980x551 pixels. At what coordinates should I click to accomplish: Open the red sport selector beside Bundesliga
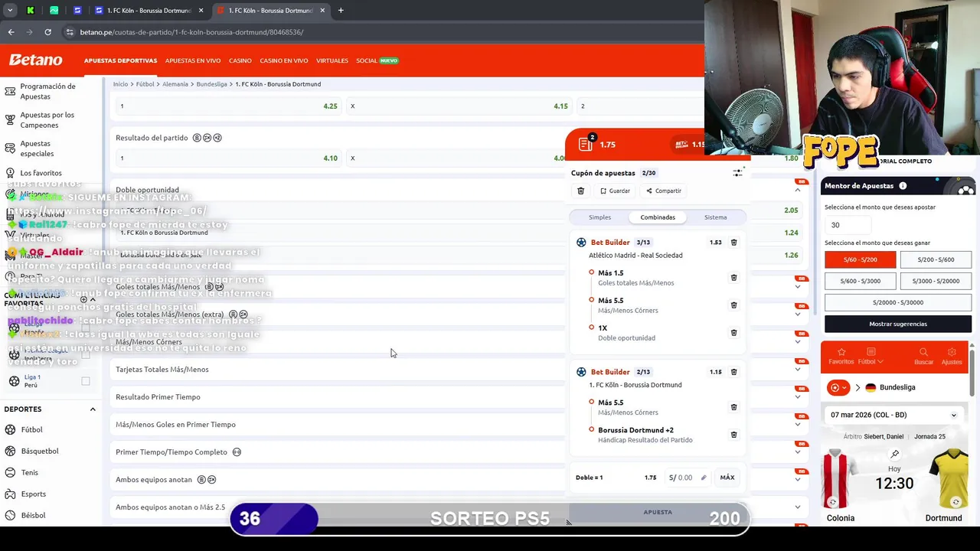tap(838, 387)
